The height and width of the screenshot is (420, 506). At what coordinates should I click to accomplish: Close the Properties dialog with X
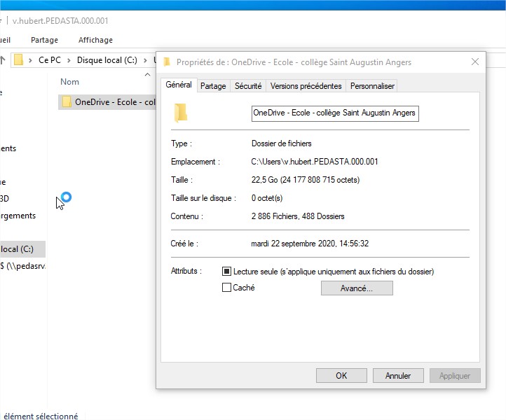click(x=474, y=62)
